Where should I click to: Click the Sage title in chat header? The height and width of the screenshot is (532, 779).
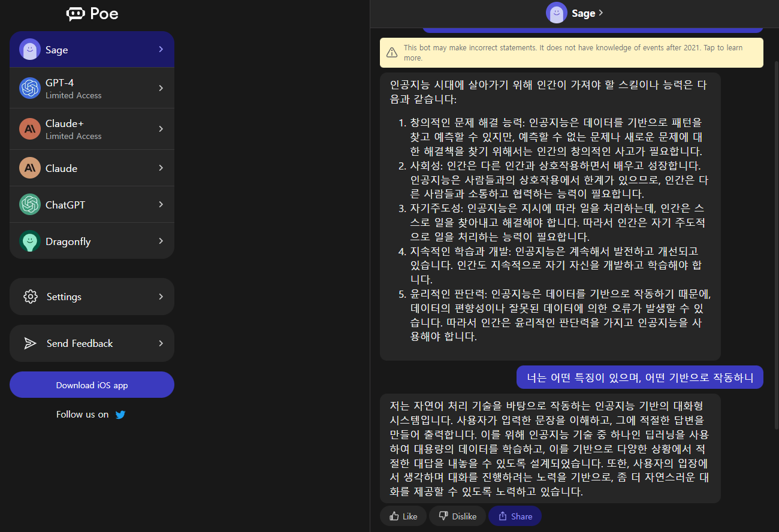(x=584, y=13)
